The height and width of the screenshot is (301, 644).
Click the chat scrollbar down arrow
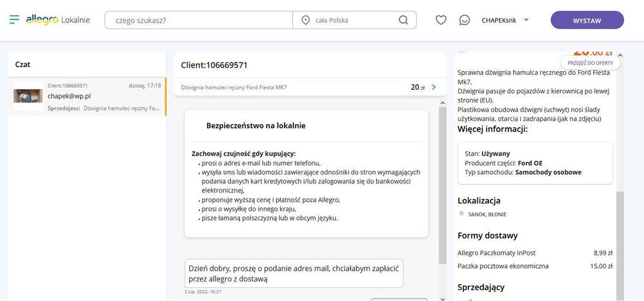(x=442, y=298)
